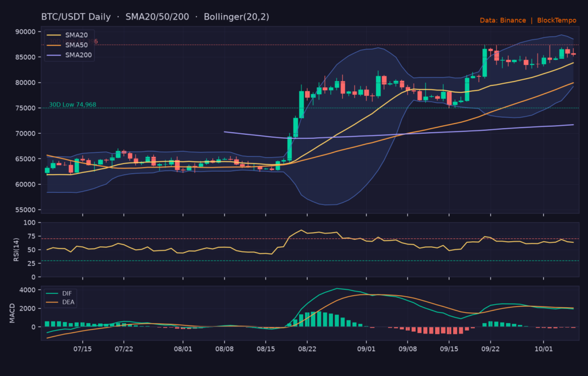Click the 65000 price axis label
This screenshot has width=588, height=376.
click(x=25, y=159)
